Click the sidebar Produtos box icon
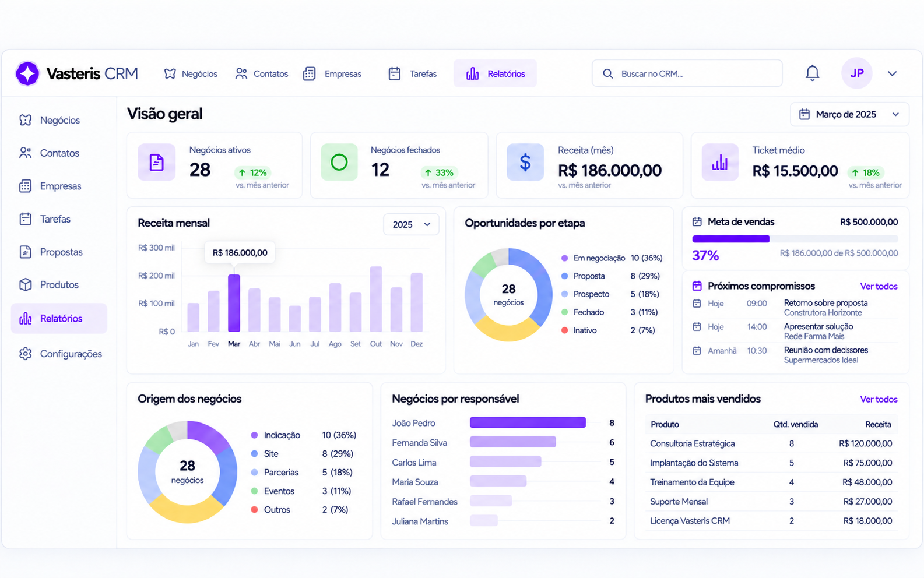The image size is (924, 578). [x=25, y=284]
